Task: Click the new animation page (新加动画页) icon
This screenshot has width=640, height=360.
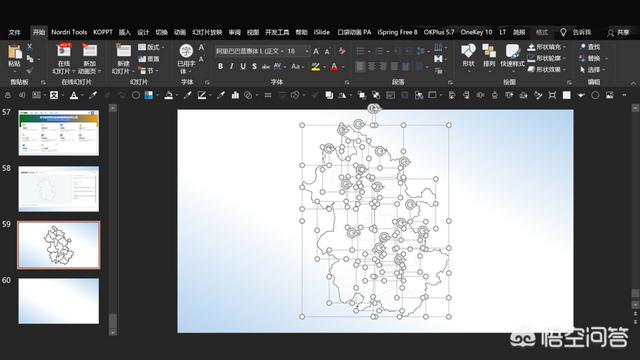Action: click(x=90, y=51)
